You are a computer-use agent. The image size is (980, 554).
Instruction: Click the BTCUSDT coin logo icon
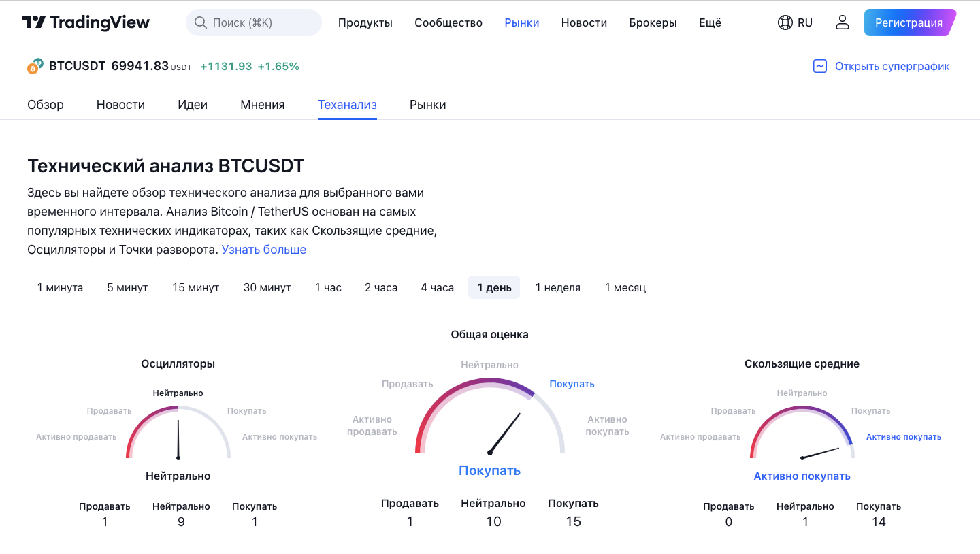[35, 66]
